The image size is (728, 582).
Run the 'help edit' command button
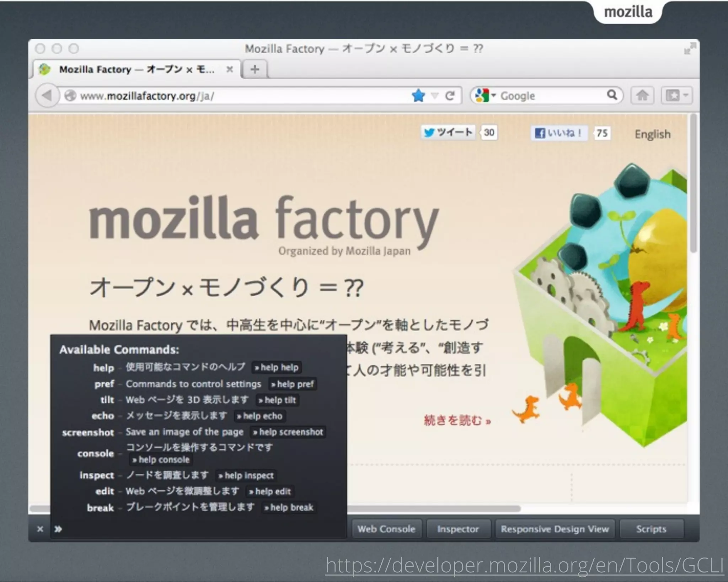[x=270, y=491]
